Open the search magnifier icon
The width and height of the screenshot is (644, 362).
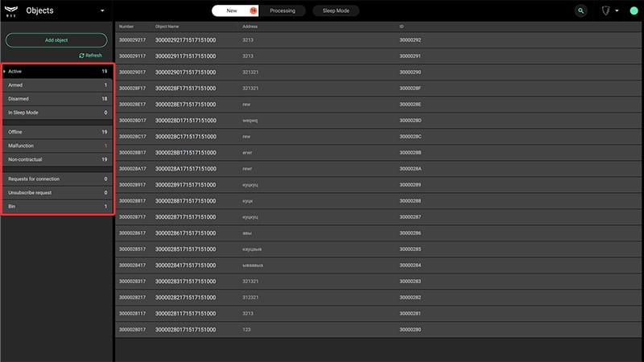click(580, 10)
